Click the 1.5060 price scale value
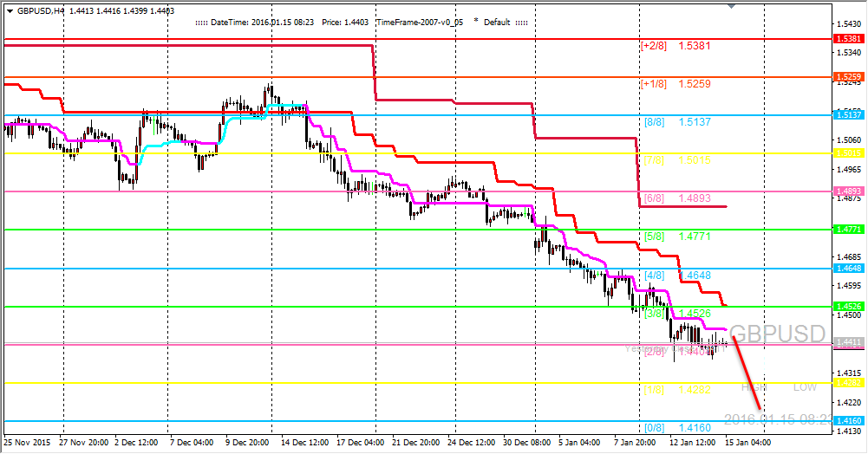Image resolution: width=868 pixels, height=454 pixels. click(x=849, y=140)
